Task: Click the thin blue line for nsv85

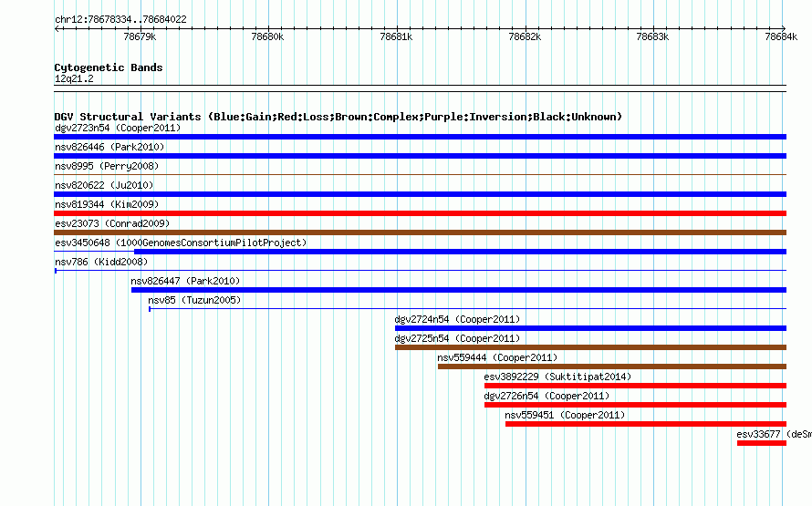Action: click(468, 309)
